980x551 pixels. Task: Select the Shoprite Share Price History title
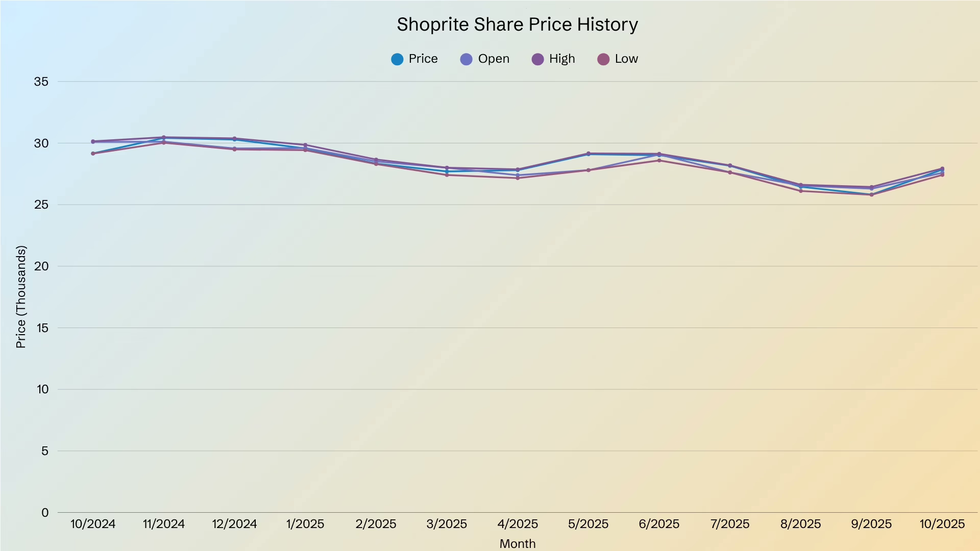coord(518,24)
